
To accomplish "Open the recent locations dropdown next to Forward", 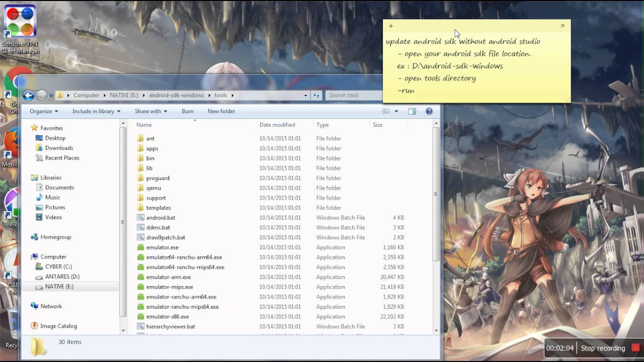I will 51,96.
